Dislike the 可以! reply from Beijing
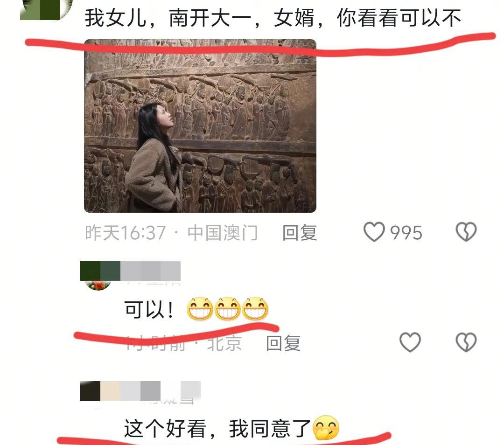The image size is (504, 445). 466,342
